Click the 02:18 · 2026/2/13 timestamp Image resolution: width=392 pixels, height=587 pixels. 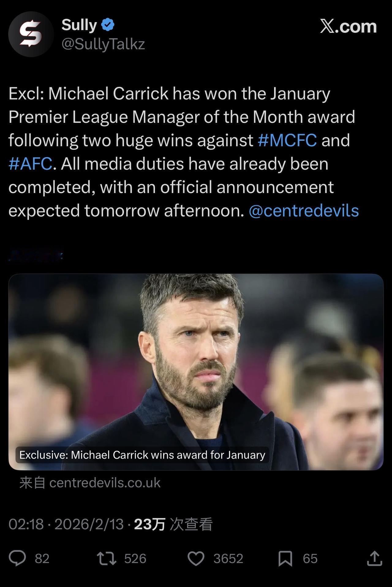tap(66, 524)
